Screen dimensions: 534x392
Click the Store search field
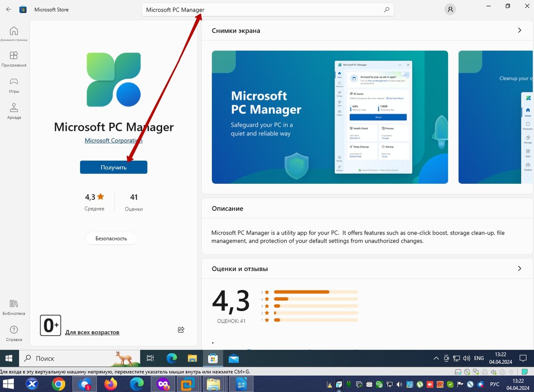[x=267, y=9]
